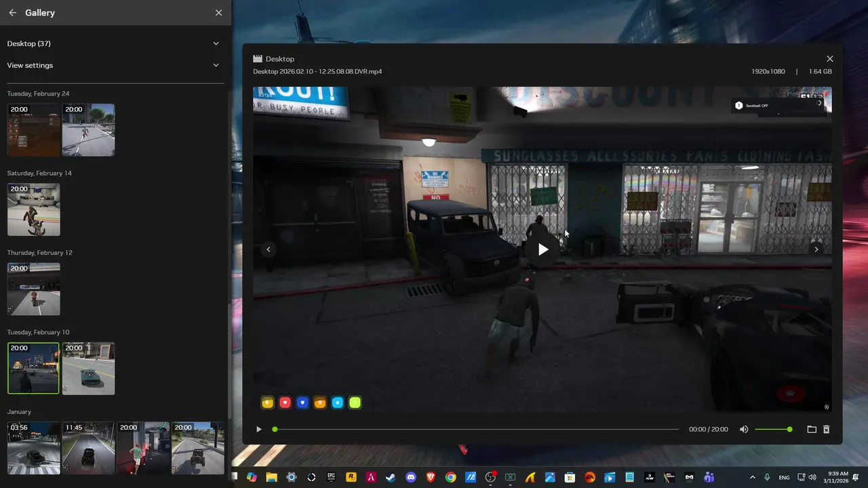Image resolution: width=868 pixels, height=488 pixels.
Task: Delete the video with trash icon
Action: (x=826, y=429)
